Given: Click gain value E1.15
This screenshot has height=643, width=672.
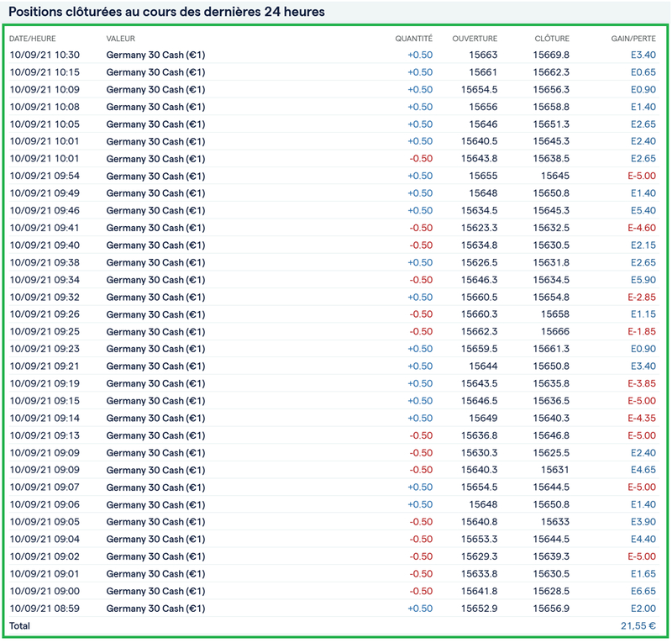Looking at the screenshot, I should coord(643,314).
